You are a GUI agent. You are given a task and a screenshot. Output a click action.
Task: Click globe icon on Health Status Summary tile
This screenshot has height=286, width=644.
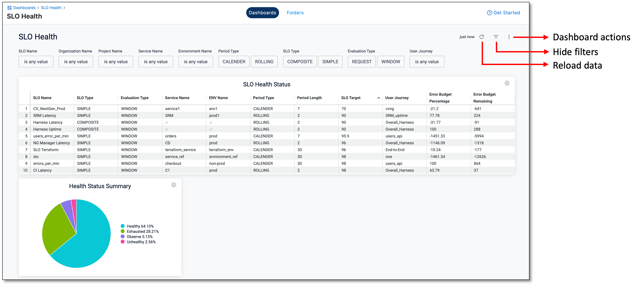point(174,185)
